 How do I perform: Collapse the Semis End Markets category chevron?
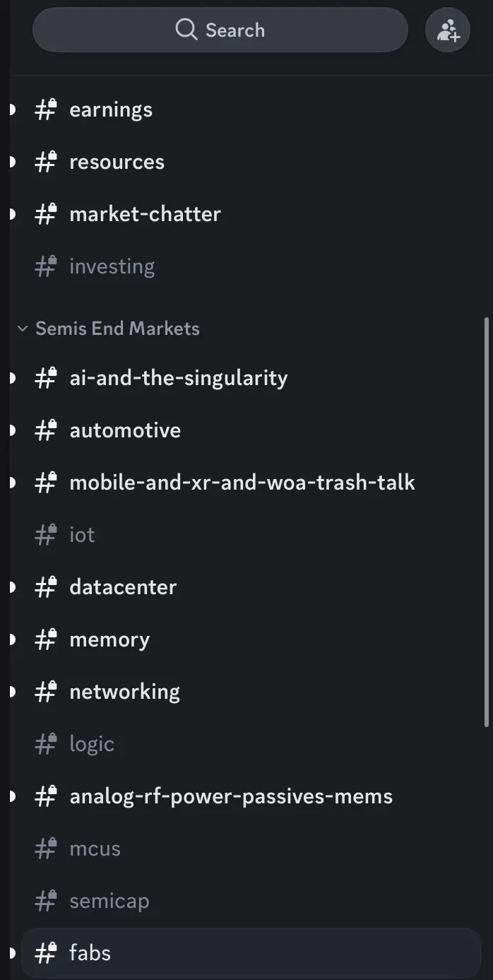(x=23, y=329)
